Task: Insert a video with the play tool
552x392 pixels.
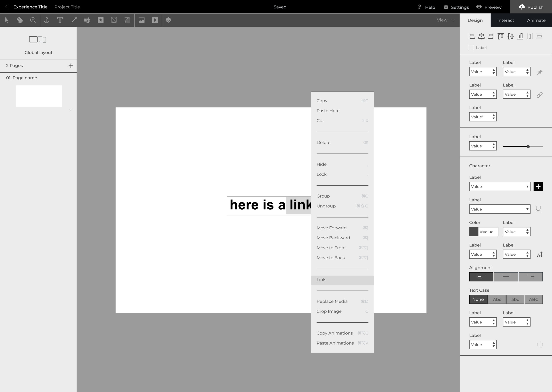Action: [x=155, y=20]
